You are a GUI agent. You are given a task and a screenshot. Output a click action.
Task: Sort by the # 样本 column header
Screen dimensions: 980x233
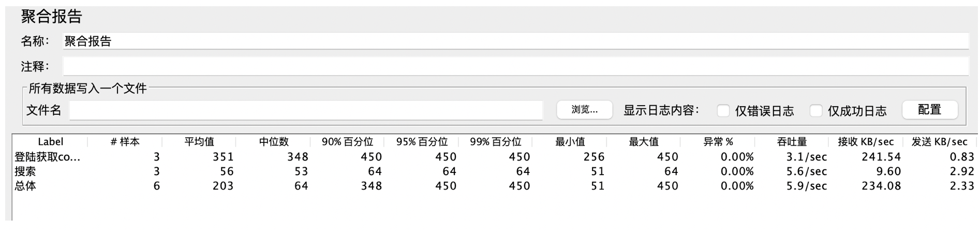(125, 142)
